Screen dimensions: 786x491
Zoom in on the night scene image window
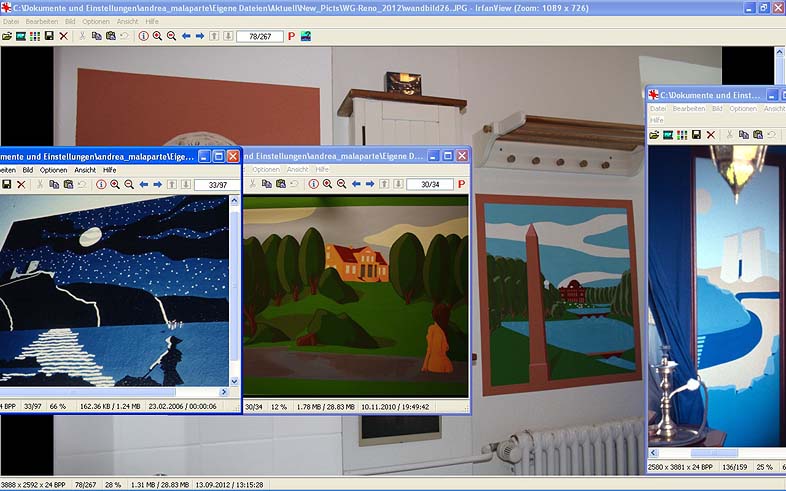coord(115,185)
